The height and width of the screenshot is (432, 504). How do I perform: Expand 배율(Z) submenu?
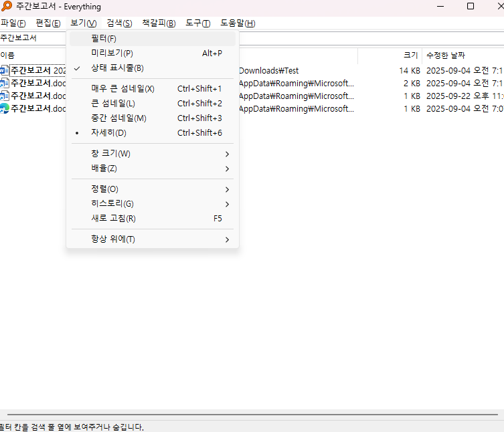tap(153, 169)
